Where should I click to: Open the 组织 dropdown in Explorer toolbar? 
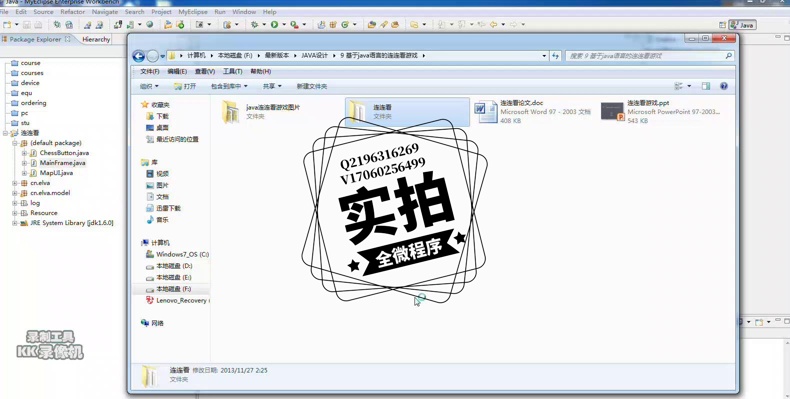point(149,86)
